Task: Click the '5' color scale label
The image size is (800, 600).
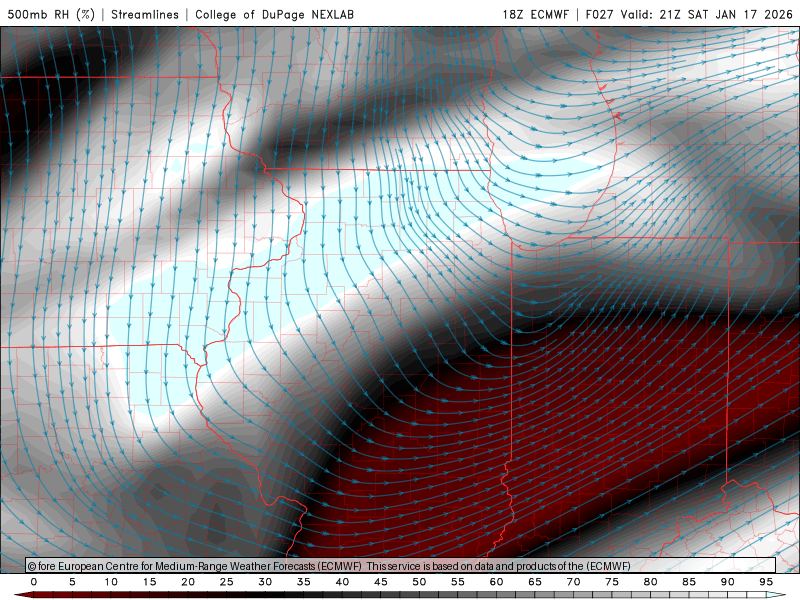Action: pyautogui.click(x=72, y=582)
